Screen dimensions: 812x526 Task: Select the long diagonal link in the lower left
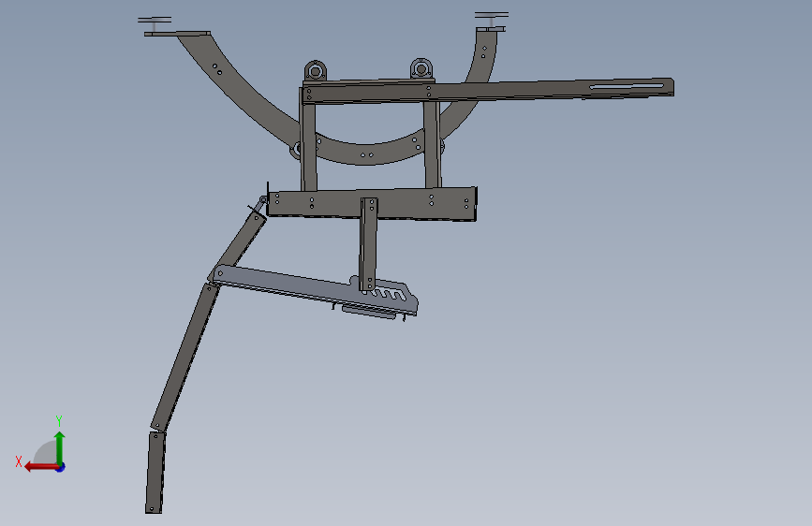tap(185, 358)
